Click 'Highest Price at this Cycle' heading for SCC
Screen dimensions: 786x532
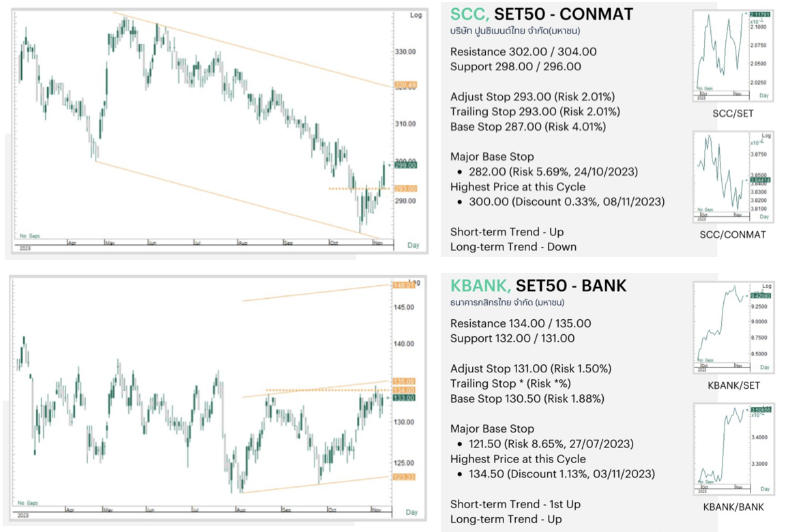click(x=518, y=187)
